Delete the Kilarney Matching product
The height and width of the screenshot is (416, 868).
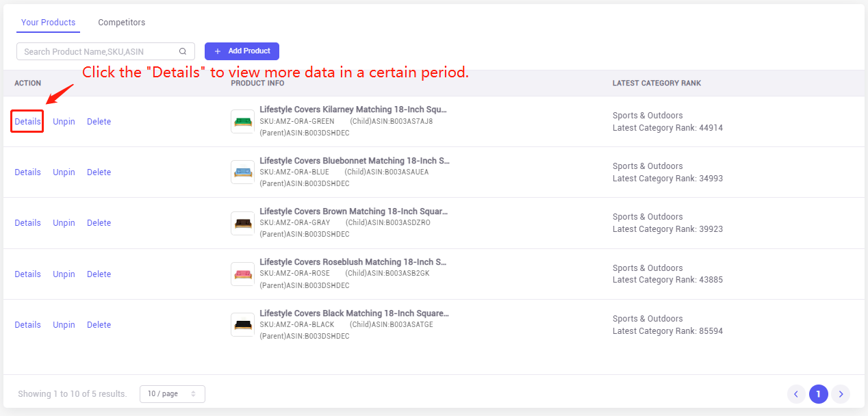[99, 122]
